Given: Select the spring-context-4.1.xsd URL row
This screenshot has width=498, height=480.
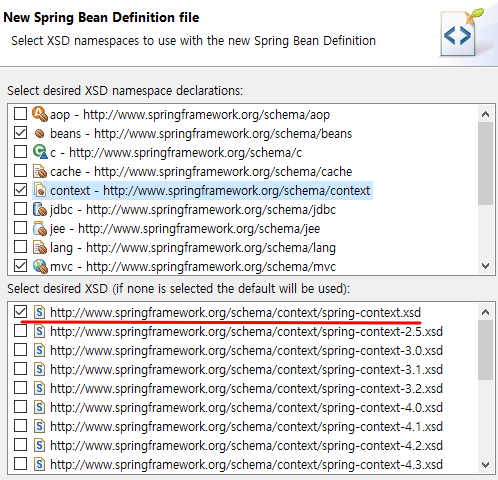Looking at the screenshot, I should 246,426.
